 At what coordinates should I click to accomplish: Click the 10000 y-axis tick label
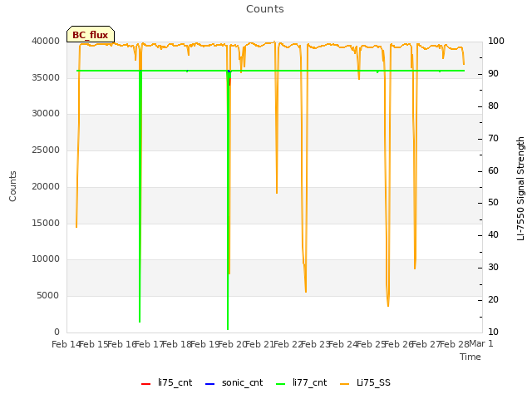point(46,259)
